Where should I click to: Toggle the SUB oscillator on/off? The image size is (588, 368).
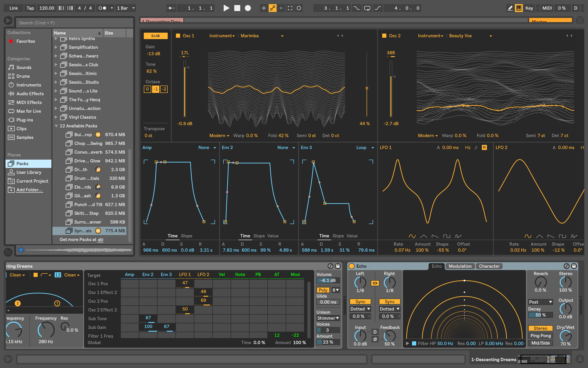pyautogui.click(x=155, y=36)
